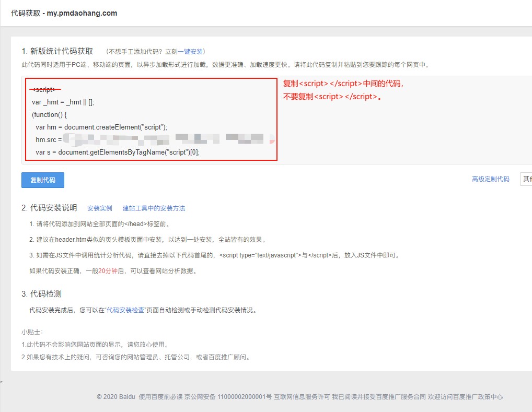
Task: Click the tip about 咨询您的网站管理员
Action: click(x=136, y=357)
